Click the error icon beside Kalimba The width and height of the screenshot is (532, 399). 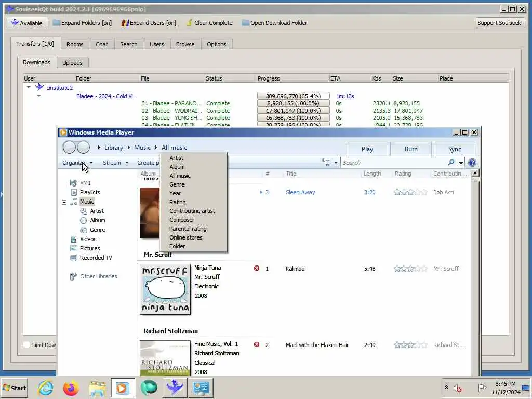257,269
